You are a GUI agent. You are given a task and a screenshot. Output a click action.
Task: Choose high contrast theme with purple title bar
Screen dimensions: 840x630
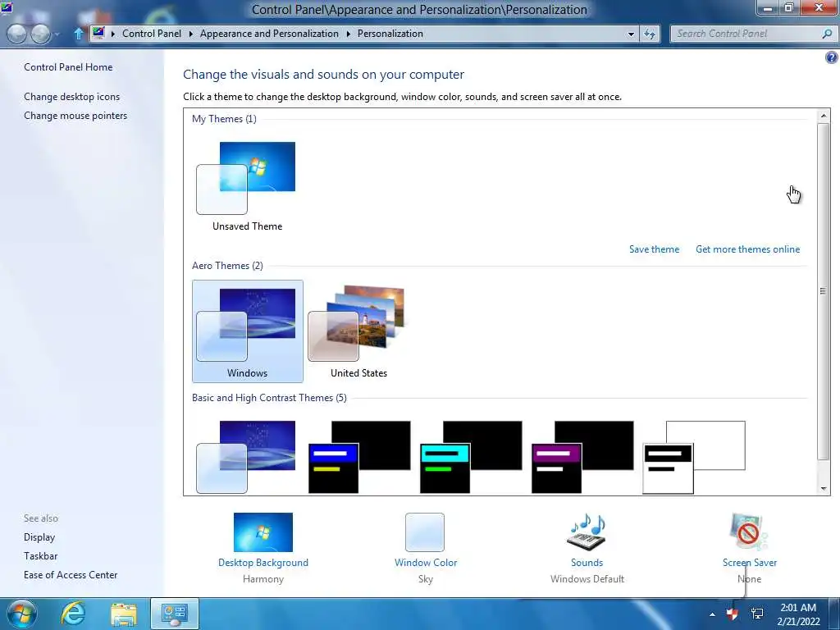click(x=582, y=457)
